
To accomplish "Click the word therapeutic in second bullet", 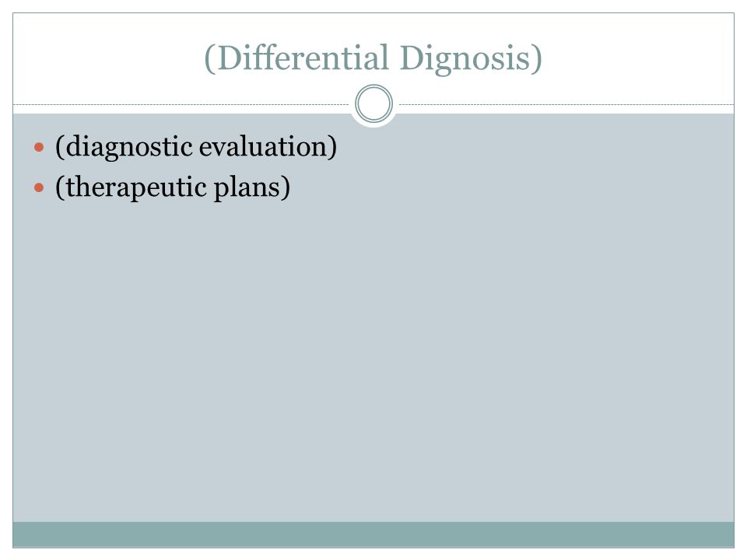I will (x=136, y=187).
